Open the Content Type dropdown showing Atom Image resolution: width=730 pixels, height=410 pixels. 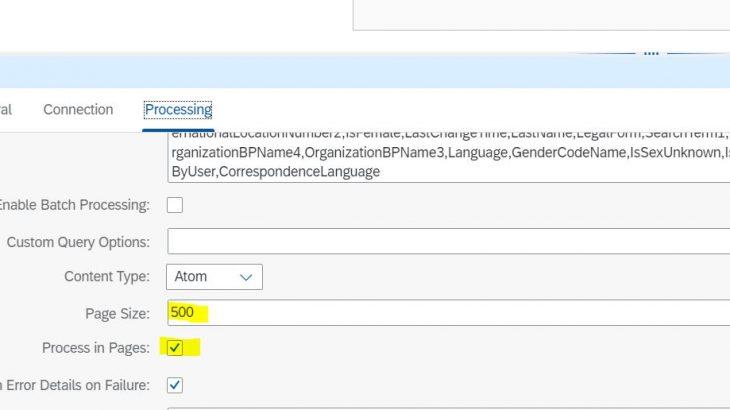(x=214, y=277)
